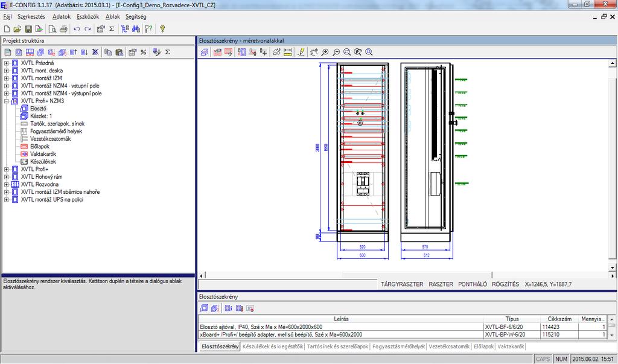Open the Szerkesztés menu
Viewport: 618px width, 364px height.
pos(31,16)
